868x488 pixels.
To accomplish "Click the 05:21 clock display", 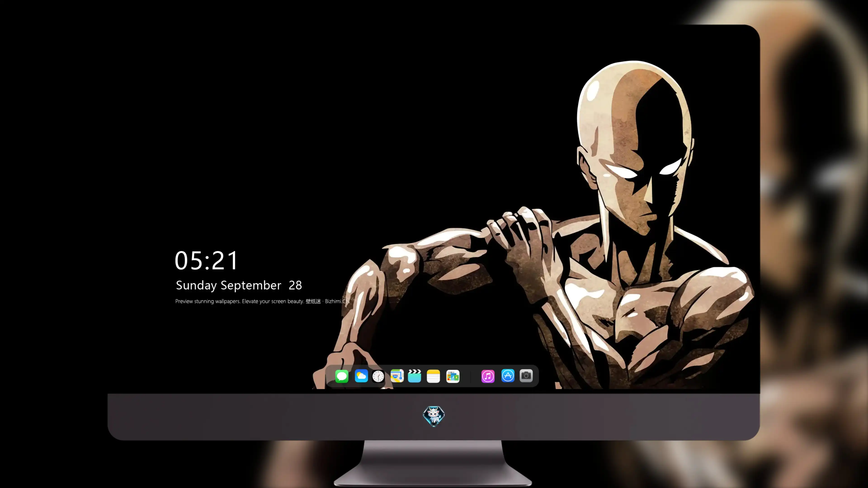I will click(x=206, y=261).
